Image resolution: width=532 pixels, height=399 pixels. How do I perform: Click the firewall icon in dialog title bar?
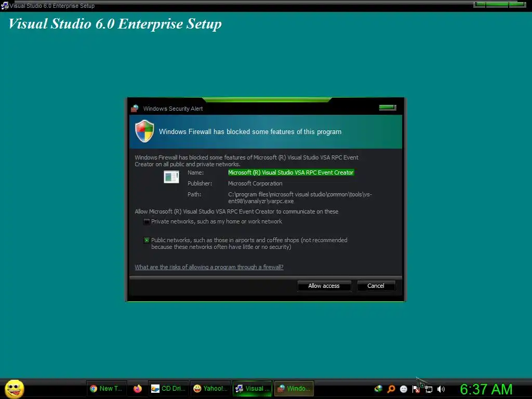coord(135,108)
